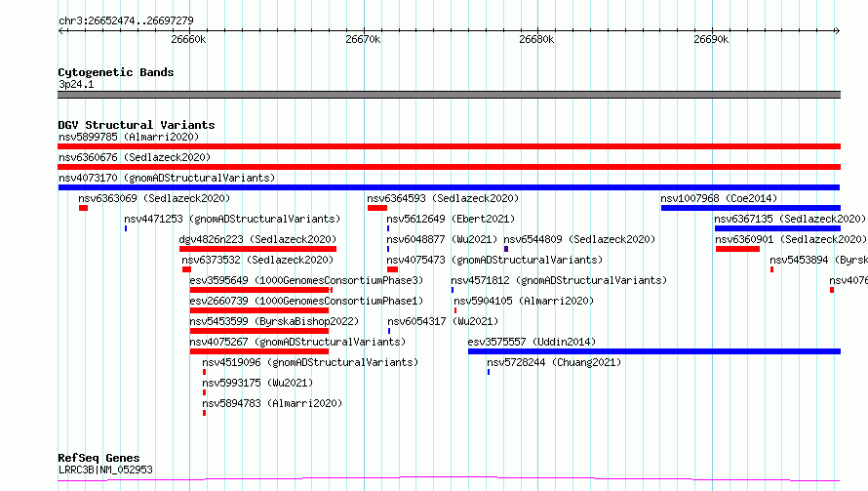Click nsv6360901 (Sedlazeck2020) label
Viewport: 868px width, 491px height.
(791, 239)
